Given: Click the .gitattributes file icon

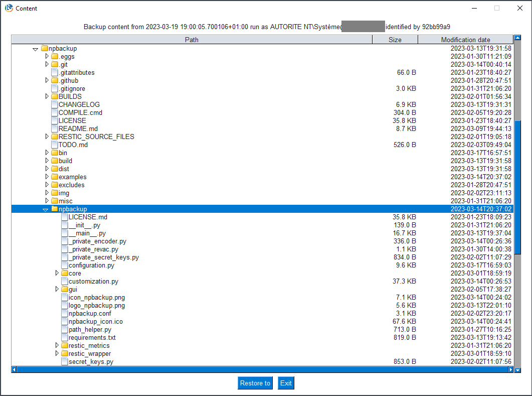Looking at the screenshot, I should 55,72.
